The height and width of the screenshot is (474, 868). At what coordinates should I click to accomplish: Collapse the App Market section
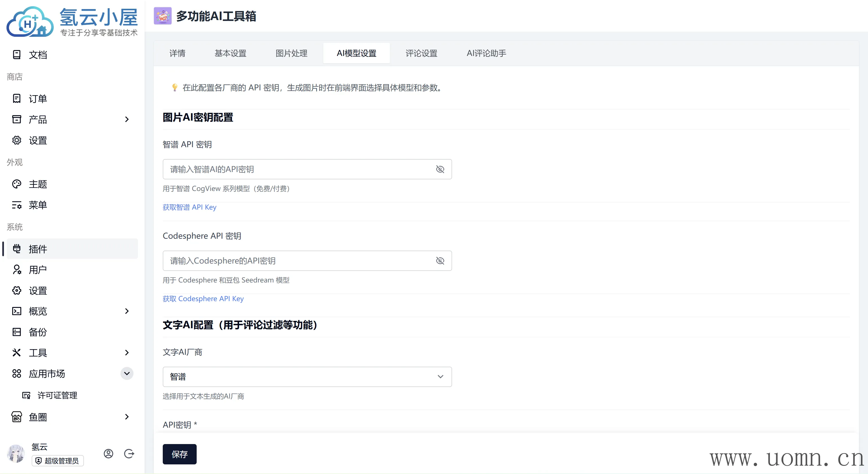click(127, 373)
